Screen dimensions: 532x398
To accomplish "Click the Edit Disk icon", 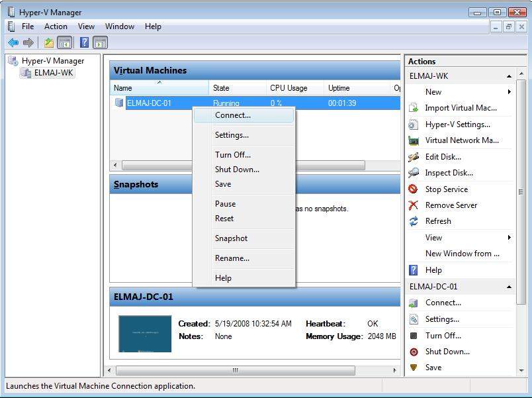I will [414, 157].
